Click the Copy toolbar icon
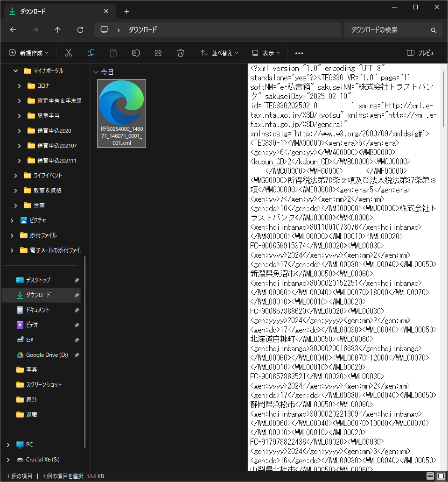Viewport: 448px width, 482px height. point(91,53)
